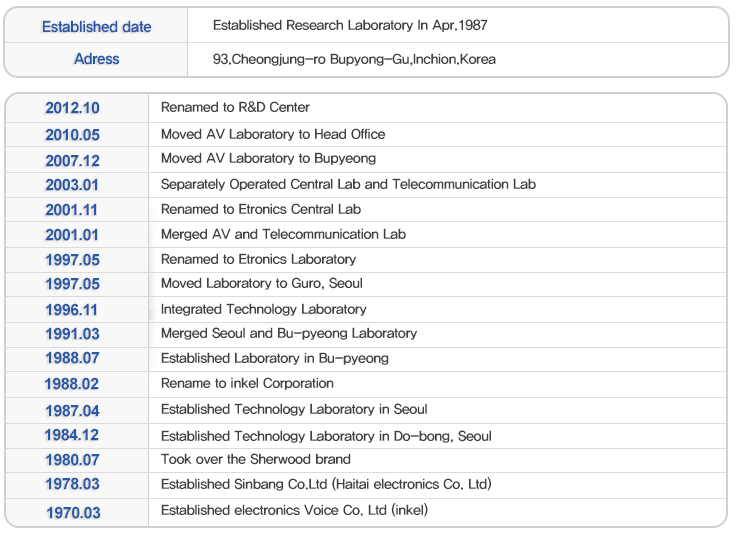This screenshot has height=543, width=740.
Task: Select the 1988.07 date entry
Action: point(72,359)
